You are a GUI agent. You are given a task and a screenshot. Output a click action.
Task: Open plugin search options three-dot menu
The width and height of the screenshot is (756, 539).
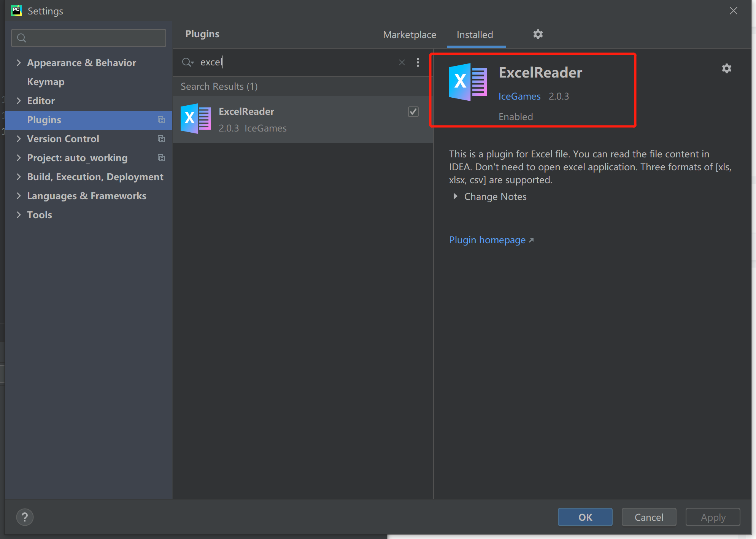[x=418, y=62]
